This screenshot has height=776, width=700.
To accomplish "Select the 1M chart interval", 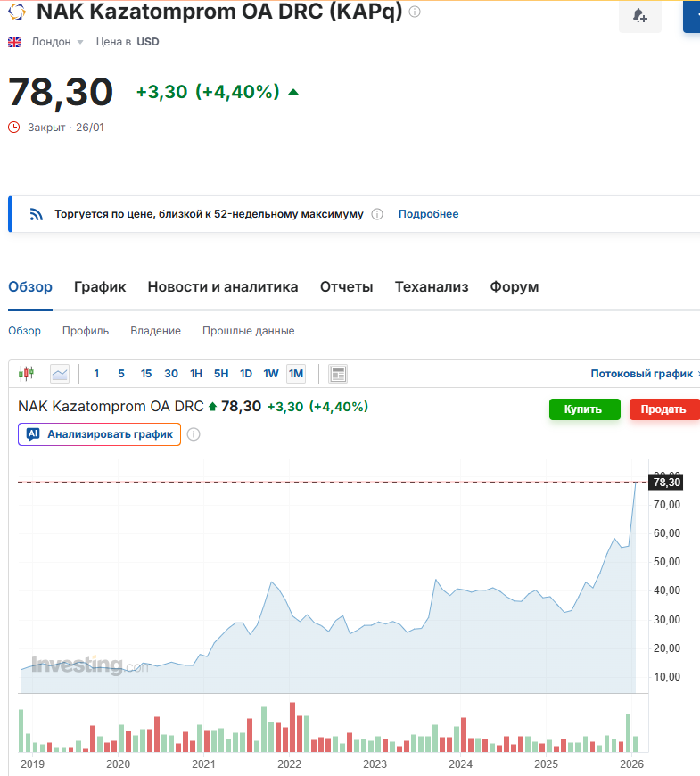I will click(296, 374).
